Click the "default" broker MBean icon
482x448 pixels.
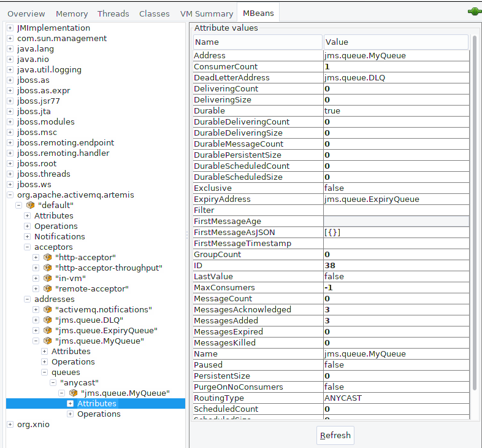pos(30,205)
